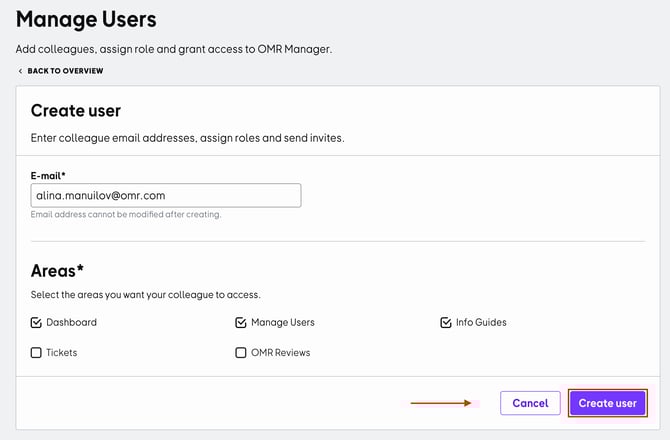Click the Areas section heading
Viewport: 670px width, 440px height.
(x=57, y=270)
